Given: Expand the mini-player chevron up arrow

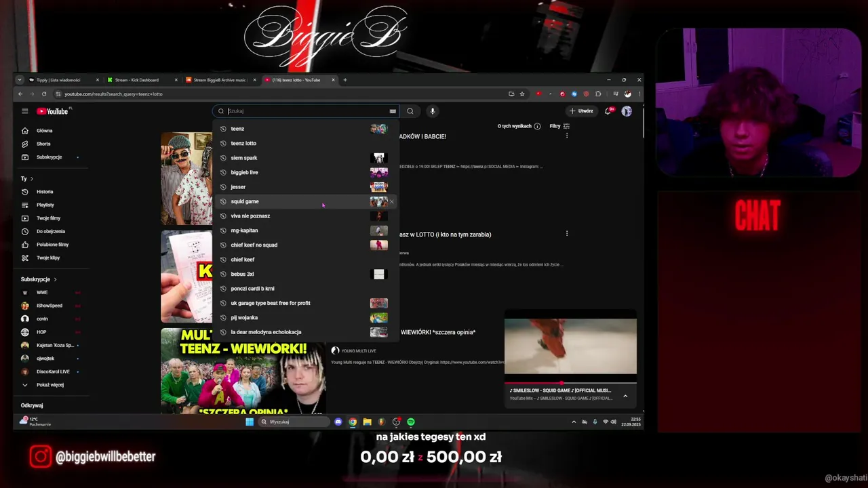Looking at the screenshot, I should coord(625,396).
